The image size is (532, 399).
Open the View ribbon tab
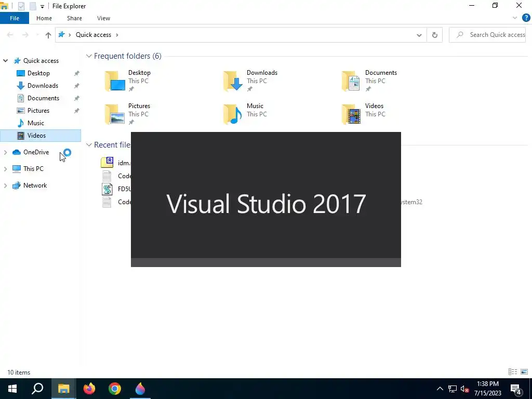point(103,18)
